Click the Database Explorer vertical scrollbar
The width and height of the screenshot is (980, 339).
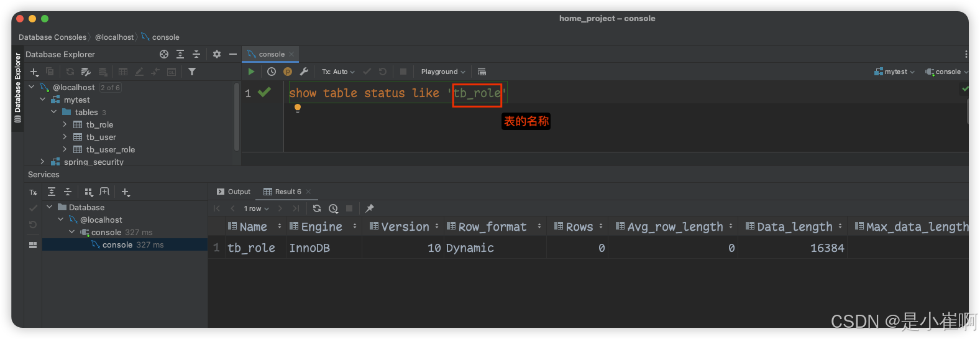[x=236, y=117]
